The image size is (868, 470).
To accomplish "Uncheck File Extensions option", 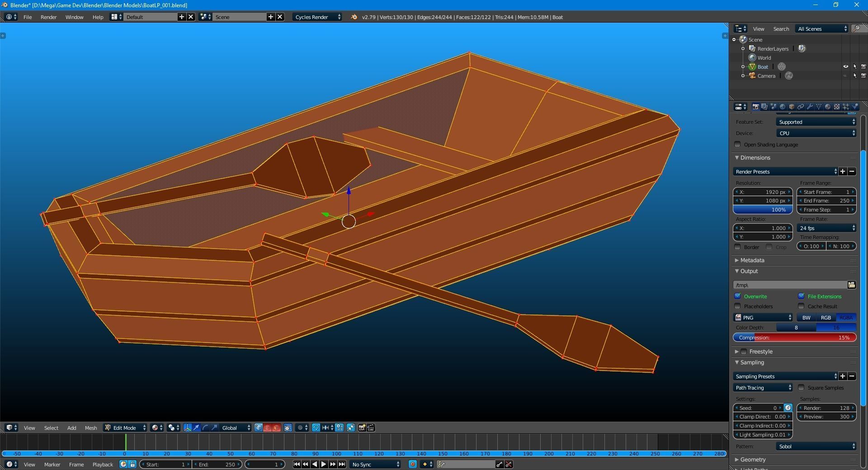I will click(x=801, y=296).
